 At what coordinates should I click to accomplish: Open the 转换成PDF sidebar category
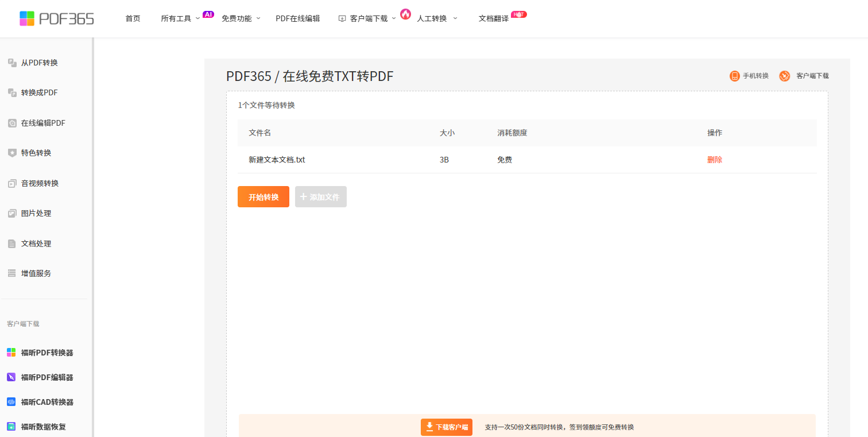pyautogui.click(x=39, y=92)
